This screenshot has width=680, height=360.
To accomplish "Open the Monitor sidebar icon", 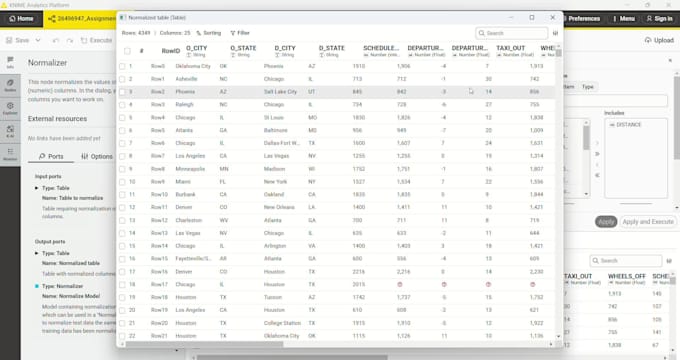I will pyautogui.click(x=10, y=154).
